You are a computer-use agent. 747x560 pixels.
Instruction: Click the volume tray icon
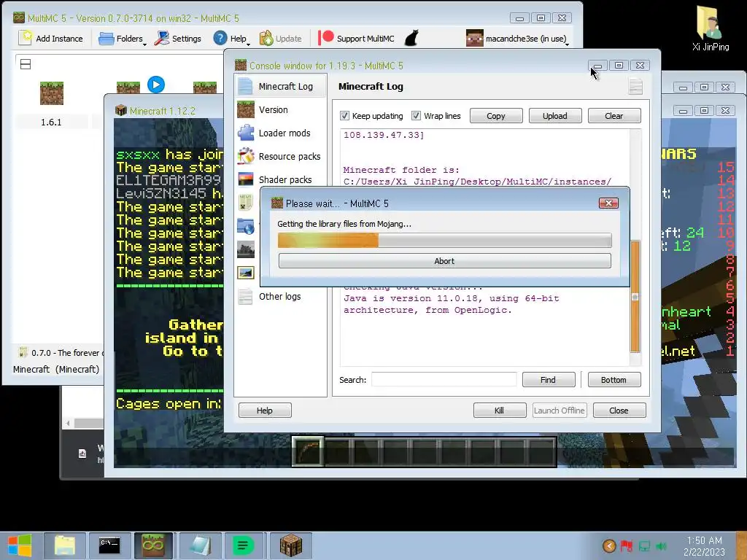coord(661,545)
